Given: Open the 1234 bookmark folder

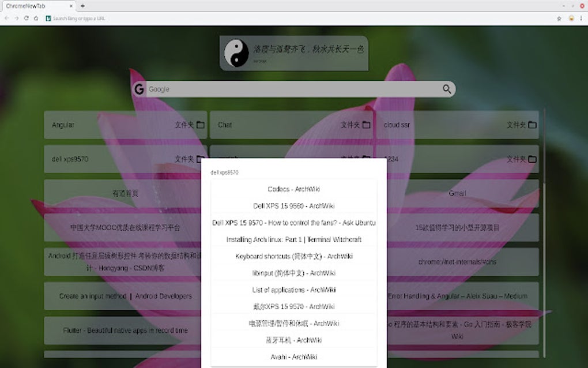Looking at the screenshot, I should 463,159.
